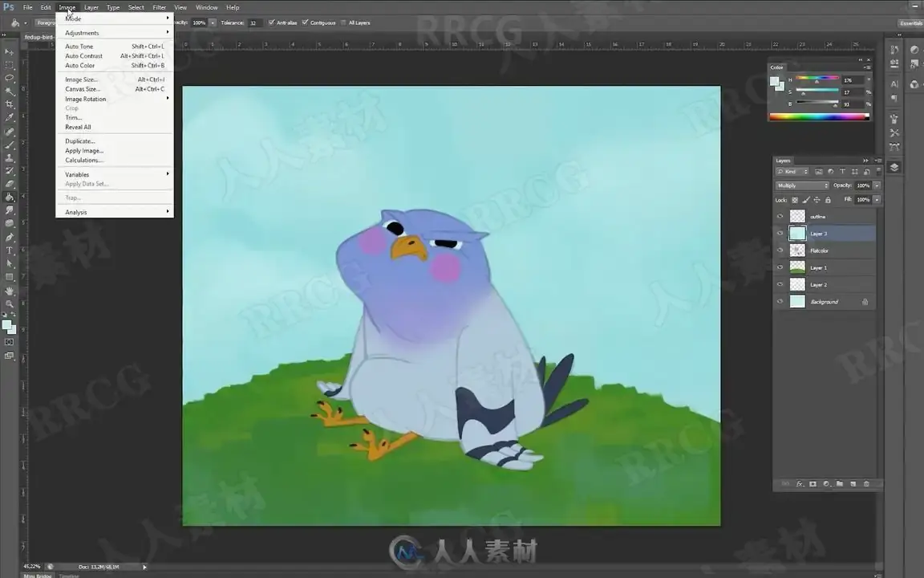Select the Paint Bucket tool

[x=10, y=197]
